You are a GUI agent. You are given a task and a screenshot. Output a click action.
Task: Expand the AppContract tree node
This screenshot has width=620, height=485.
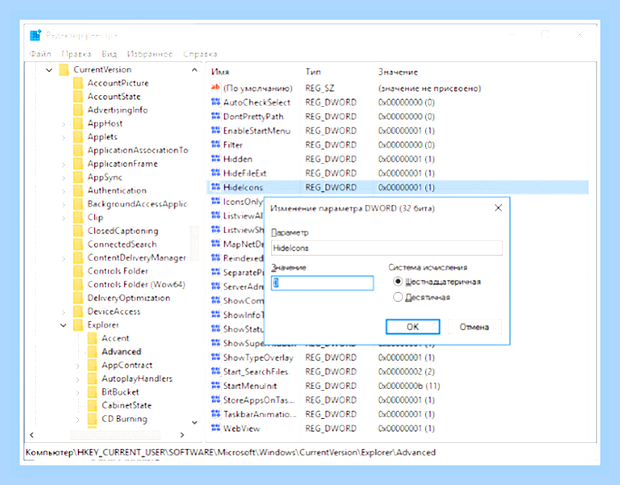pos(78,366)
